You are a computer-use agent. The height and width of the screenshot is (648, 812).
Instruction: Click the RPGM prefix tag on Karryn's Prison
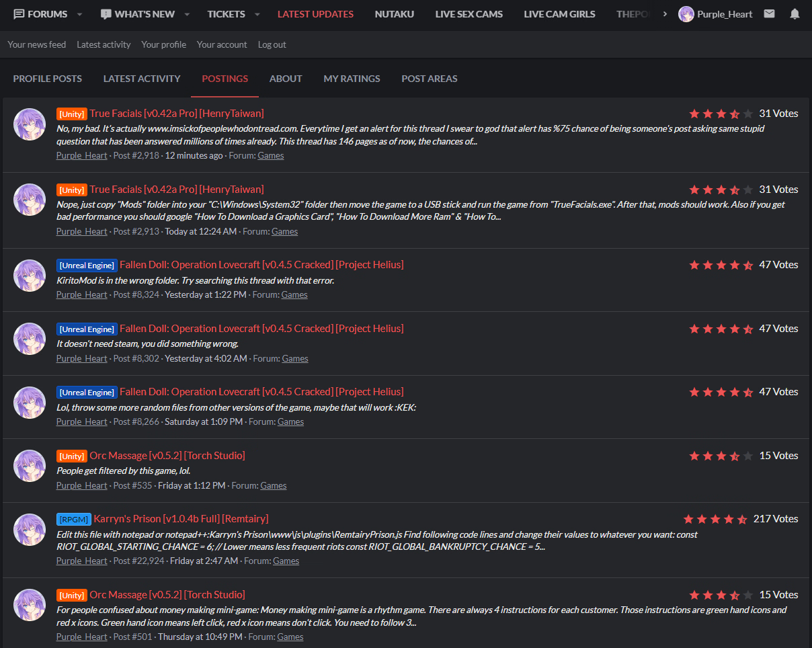click(73, 520)
